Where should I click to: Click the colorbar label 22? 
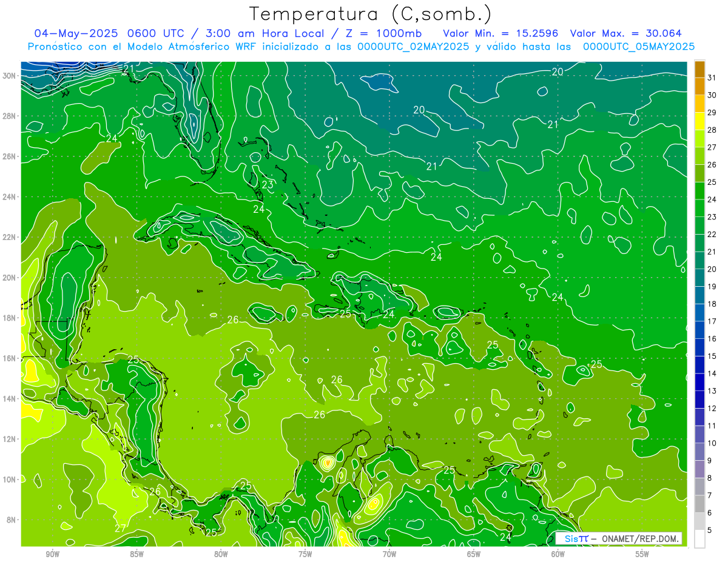[x=712, y=235]
